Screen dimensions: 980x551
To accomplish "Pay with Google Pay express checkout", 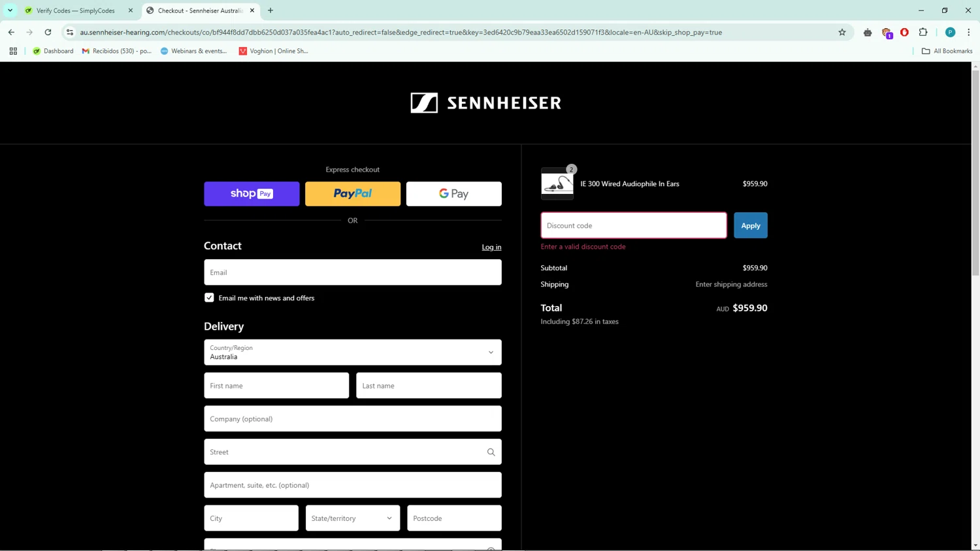I will [454, 194].
